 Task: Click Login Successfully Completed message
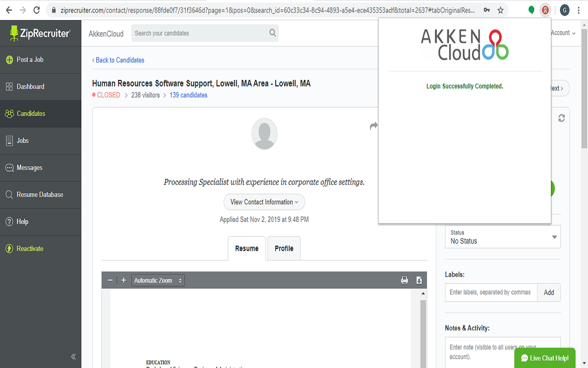point(465,86)
